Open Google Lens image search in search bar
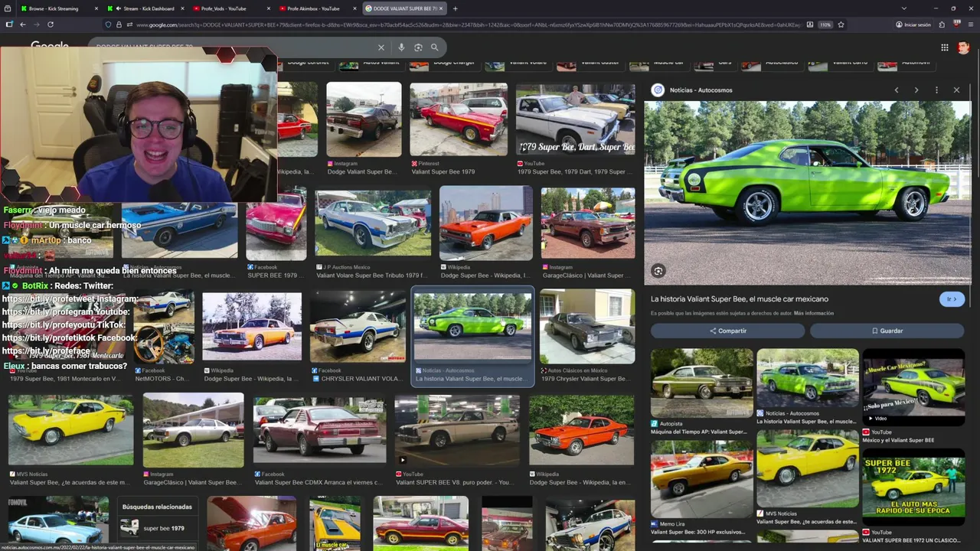The image size is (980, 551). (x=418, y=47)
